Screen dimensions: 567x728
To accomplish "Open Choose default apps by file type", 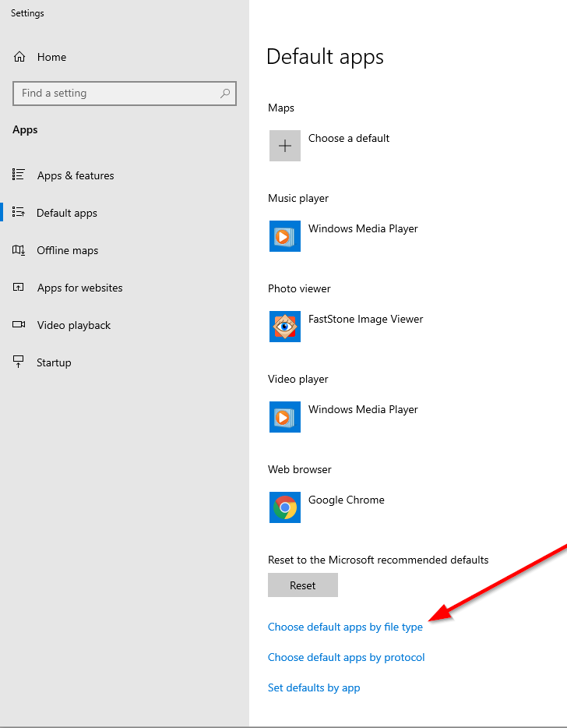I will 345,627.
